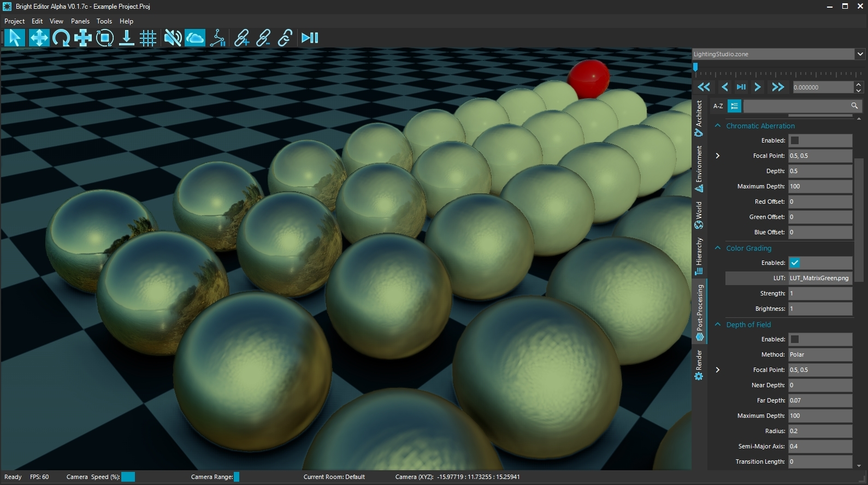868x485 pixels.
Task: Jump timeline to the start with double-left arrows
Action: click(704, 87)
